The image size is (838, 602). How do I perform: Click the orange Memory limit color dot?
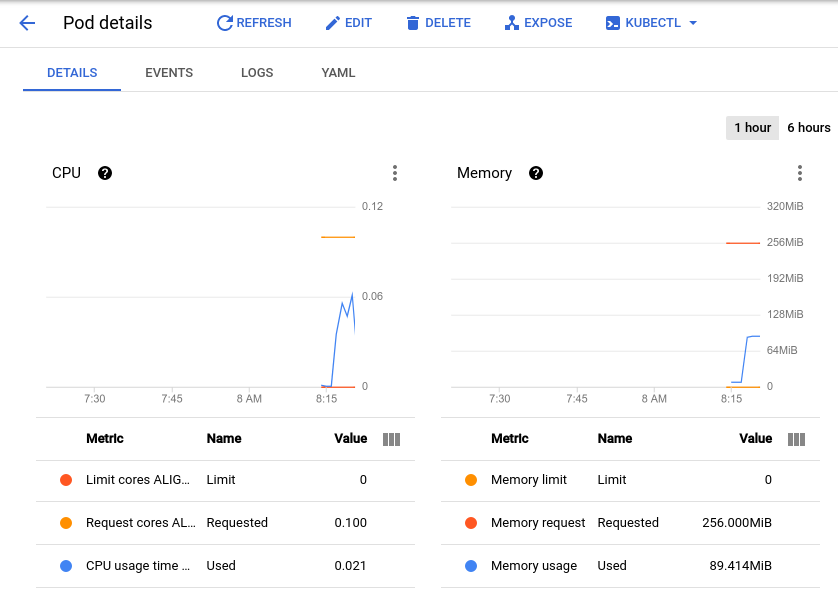coord(471,480)
